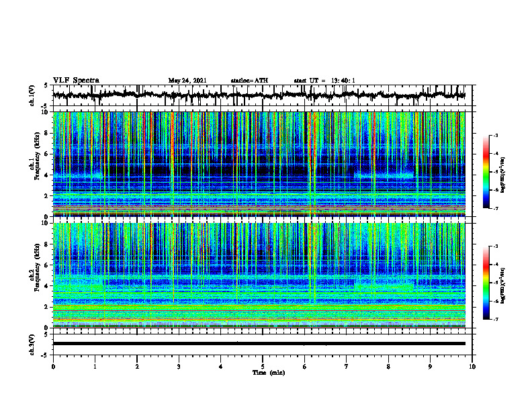The height and width of the screenshot is (411, 532).
Task: Click the ch.2 frequency tick label "2"
Action: click(47, 307)
